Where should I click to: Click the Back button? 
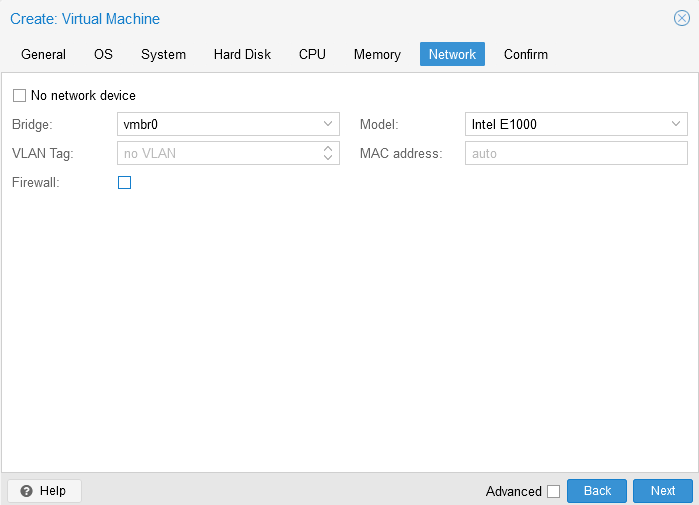coord(597,491)
